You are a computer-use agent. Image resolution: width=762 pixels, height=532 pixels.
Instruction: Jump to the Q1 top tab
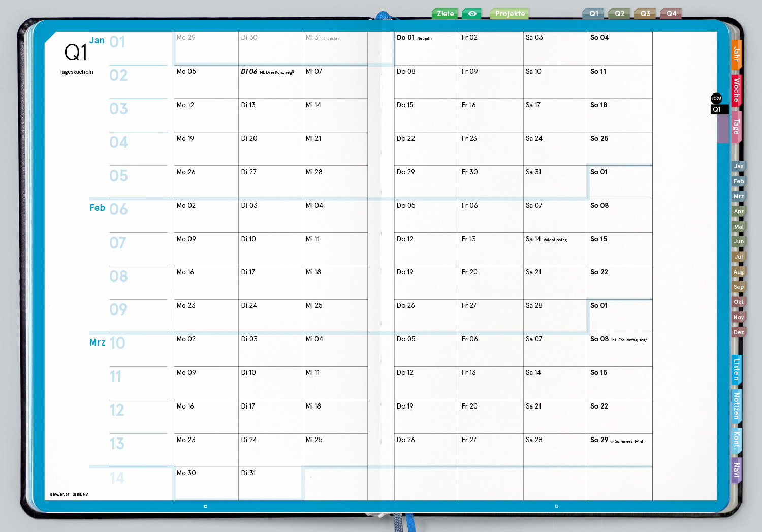(593, 14)
